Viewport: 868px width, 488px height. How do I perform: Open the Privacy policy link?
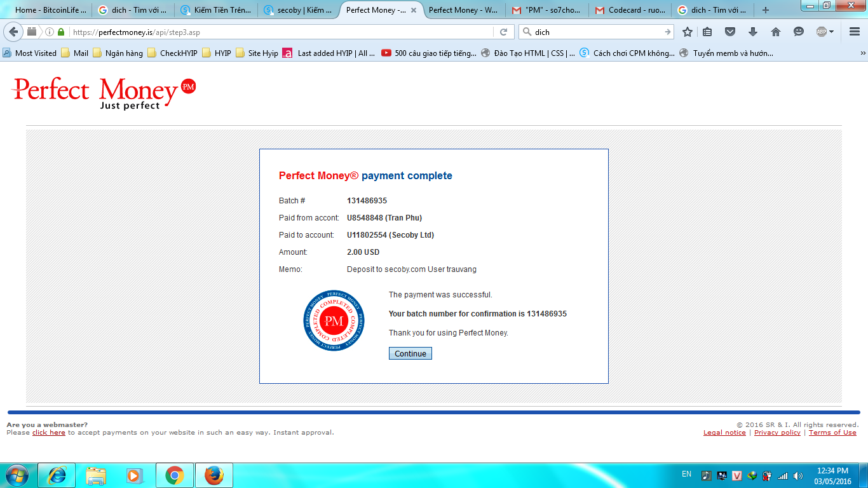[x=777, y=433]
